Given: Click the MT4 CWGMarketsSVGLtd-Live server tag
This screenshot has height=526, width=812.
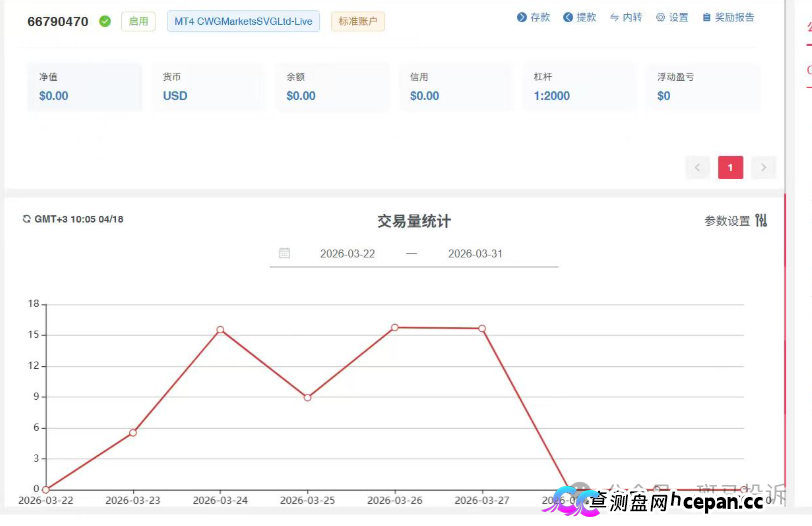Looking at the screenshot, I should tap(243, 21).
